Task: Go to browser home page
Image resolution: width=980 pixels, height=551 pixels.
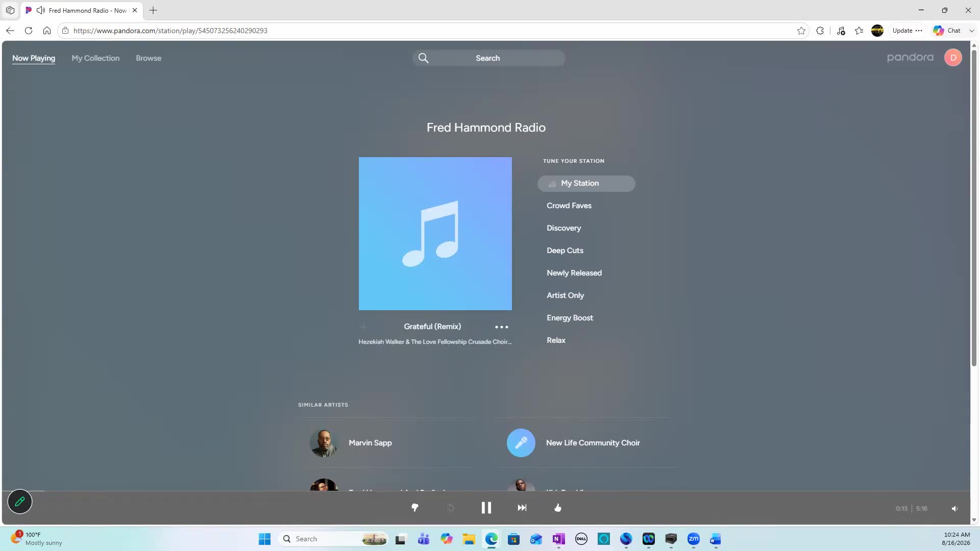Action: click(x=47, y=31)
